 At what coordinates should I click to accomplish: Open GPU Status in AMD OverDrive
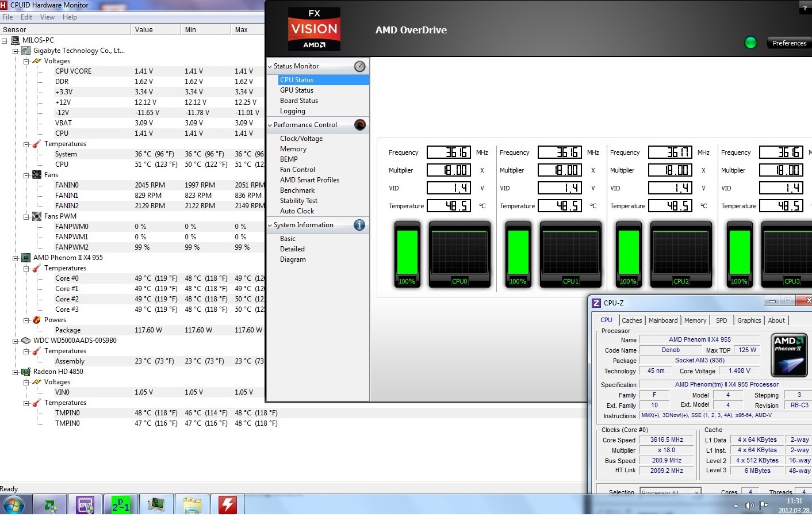coord(297,90)
